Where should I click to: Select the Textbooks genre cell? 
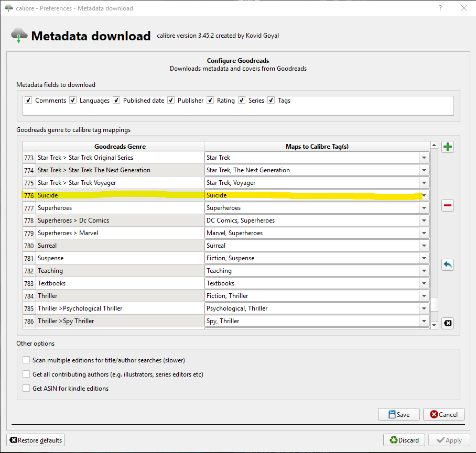pos(120,283)
